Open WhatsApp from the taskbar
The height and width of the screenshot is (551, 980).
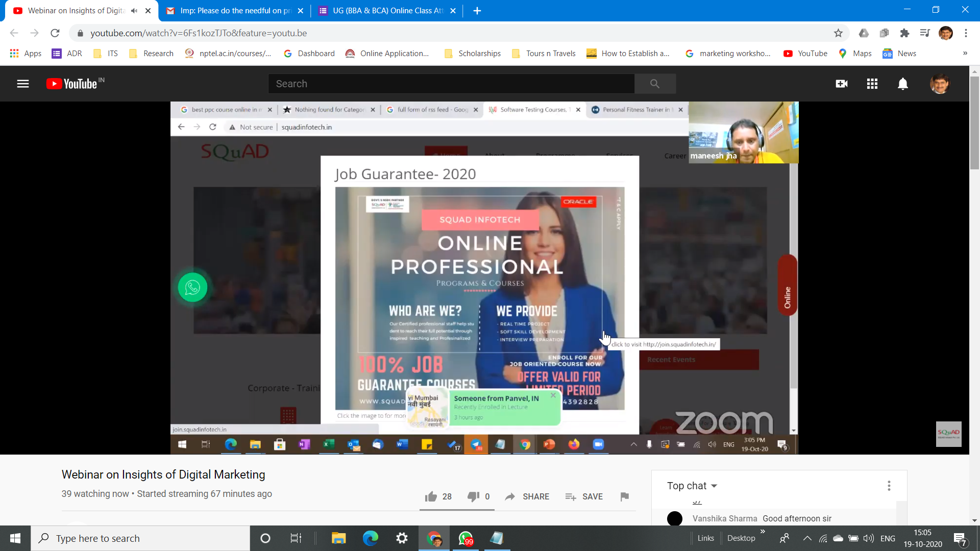tap(466, 538)
